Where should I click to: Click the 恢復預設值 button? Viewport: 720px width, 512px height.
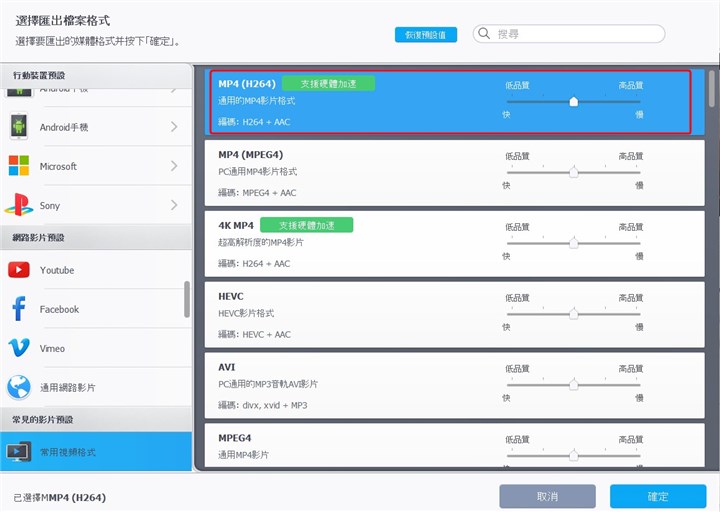(426, 34)
